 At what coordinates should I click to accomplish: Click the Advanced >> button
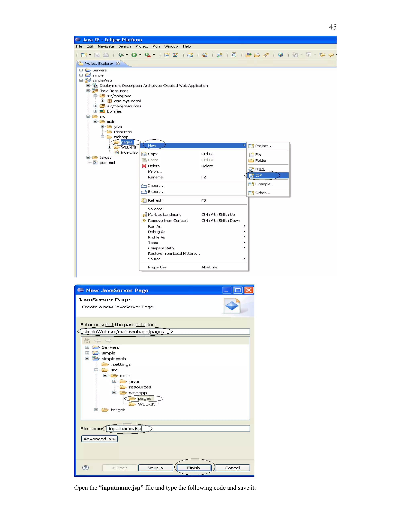[99, 439]
